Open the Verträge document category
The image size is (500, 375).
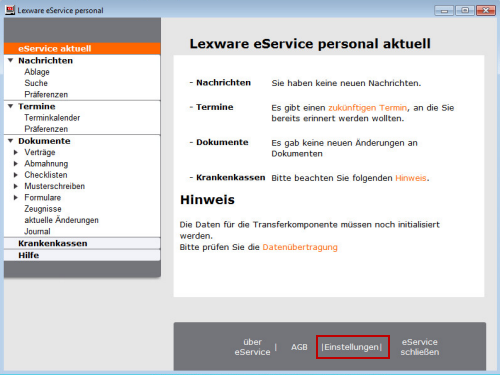40,152
